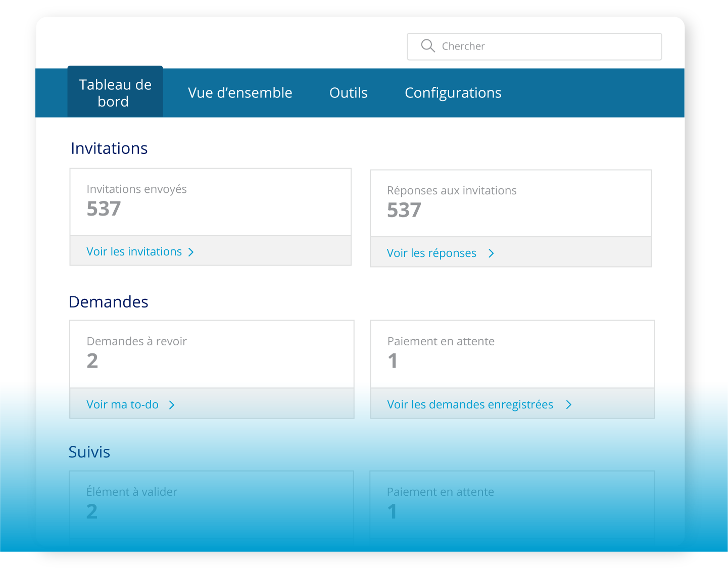Image resolution: width=728 pixels, height=573 pixels.
Task: Click the Suivis section heading
Action: click(89, 452)
